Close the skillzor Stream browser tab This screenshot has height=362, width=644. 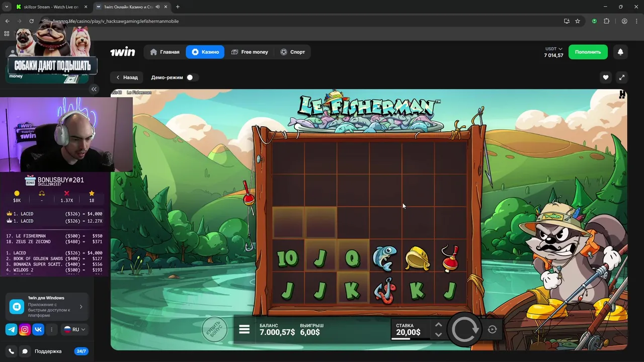(x=86, y=7)
